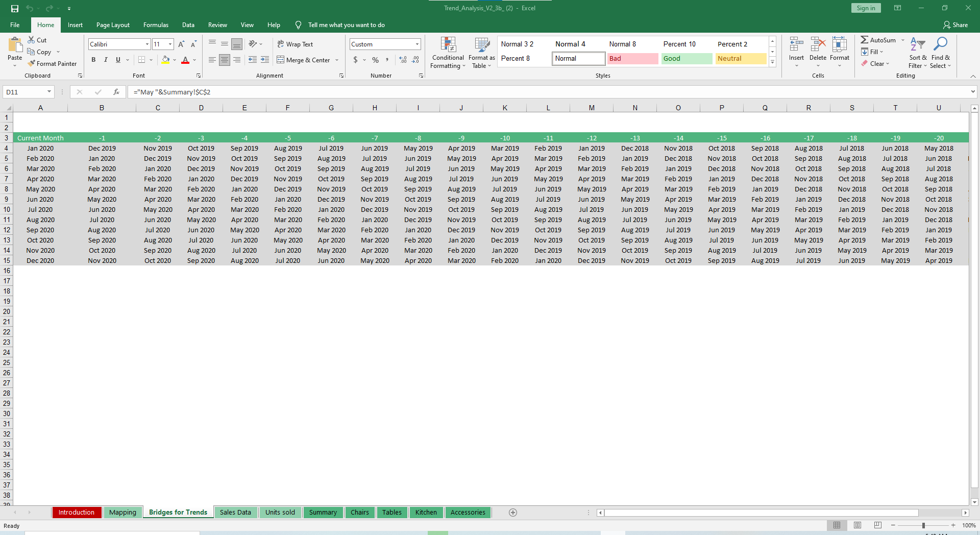Screen dimensions: 980x535
Task: Click the Format Painter icon
Action: (x=32, y=64)
